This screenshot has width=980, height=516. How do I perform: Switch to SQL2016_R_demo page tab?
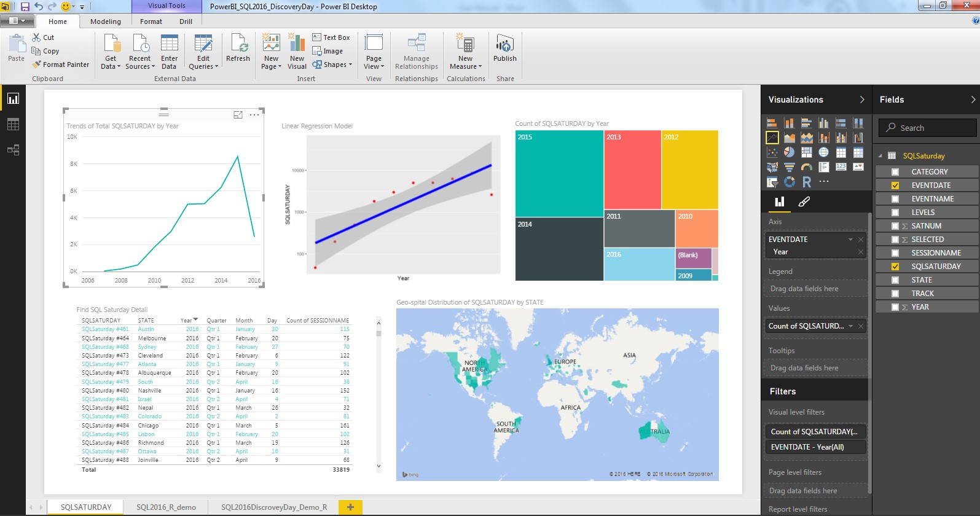tap(167, 507)
